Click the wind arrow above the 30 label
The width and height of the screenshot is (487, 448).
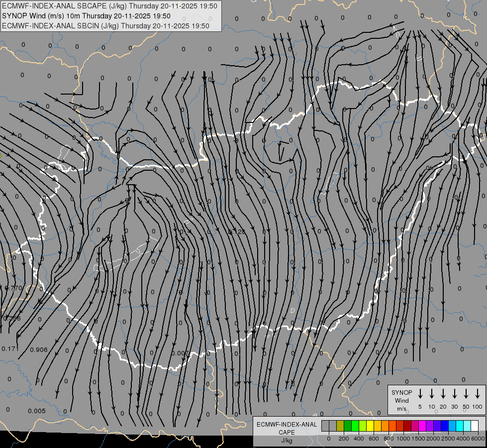(454, 393)
